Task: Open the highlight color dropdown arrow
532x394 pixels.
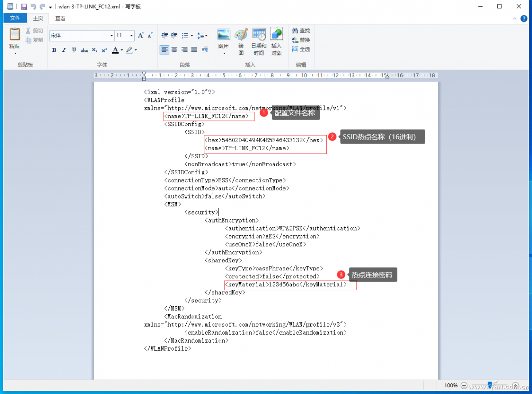Action: coord(136,50)
